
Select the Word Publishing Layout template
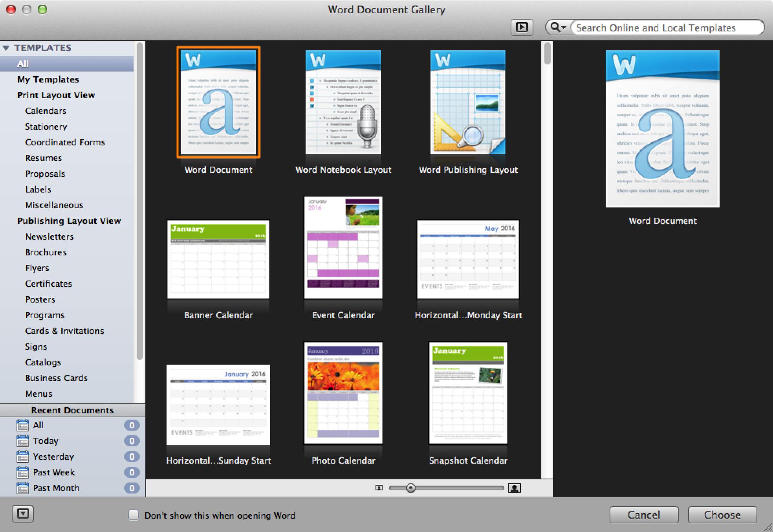468,102
